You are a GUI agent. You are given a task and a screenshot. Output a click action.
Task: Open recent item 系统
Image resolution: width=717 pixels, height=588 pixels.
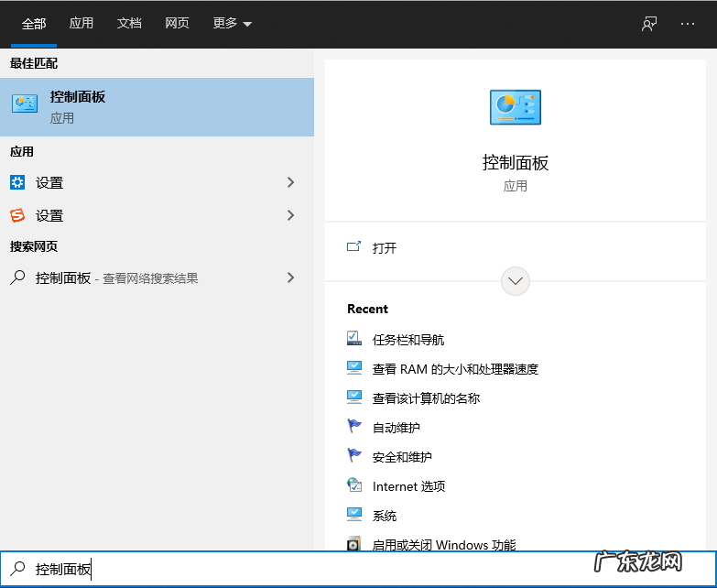point(384,516)
